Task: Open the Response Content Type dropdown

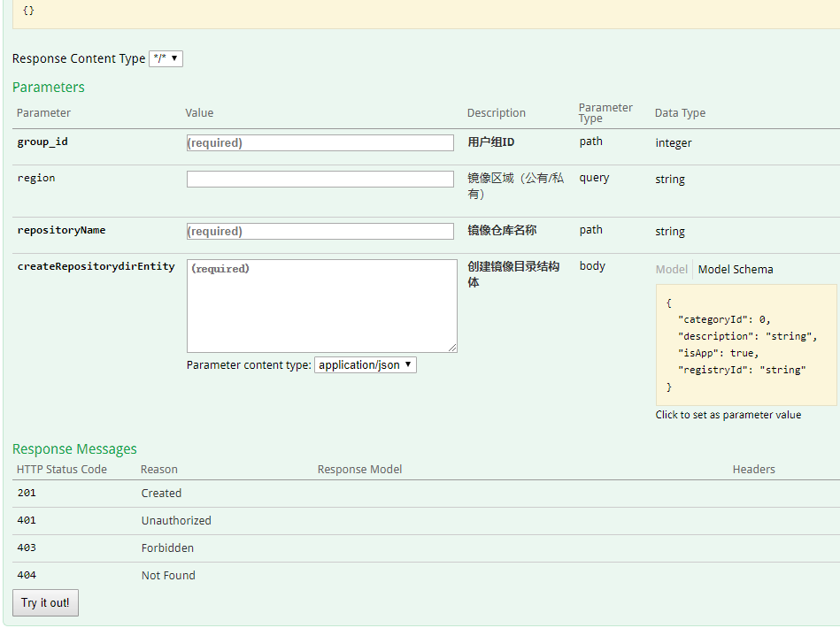Action: [x=166, y=58]
